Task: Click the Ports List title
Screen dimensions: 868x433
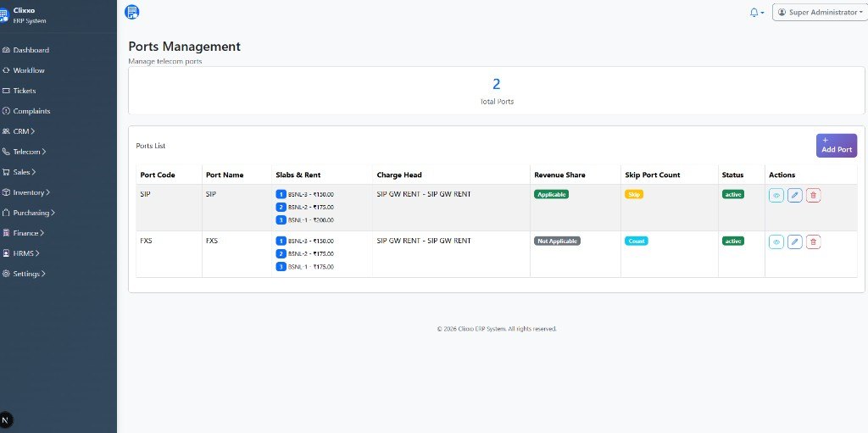Action: (x=151, y=146)
